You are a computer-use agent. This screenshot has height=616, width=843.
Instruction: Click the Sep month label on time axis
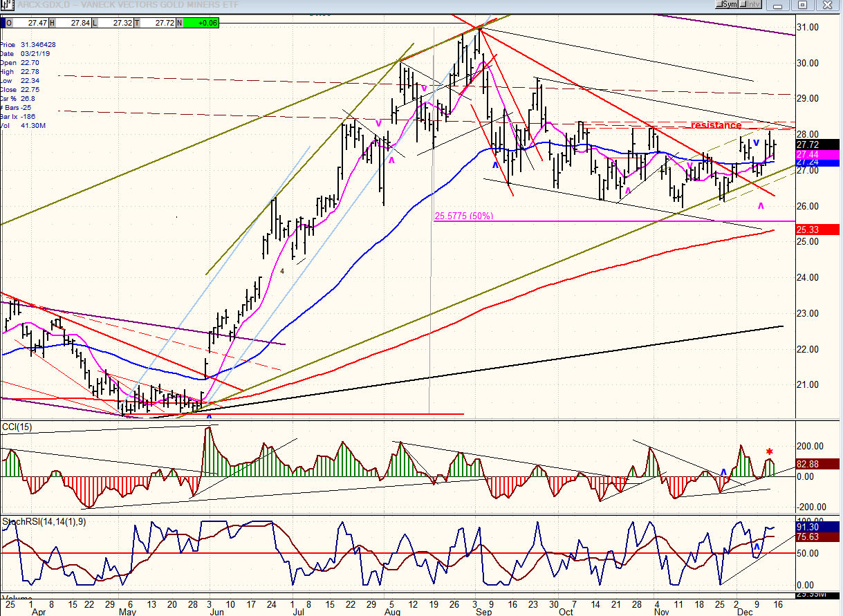pyautogui.click(x=484, y=611)
